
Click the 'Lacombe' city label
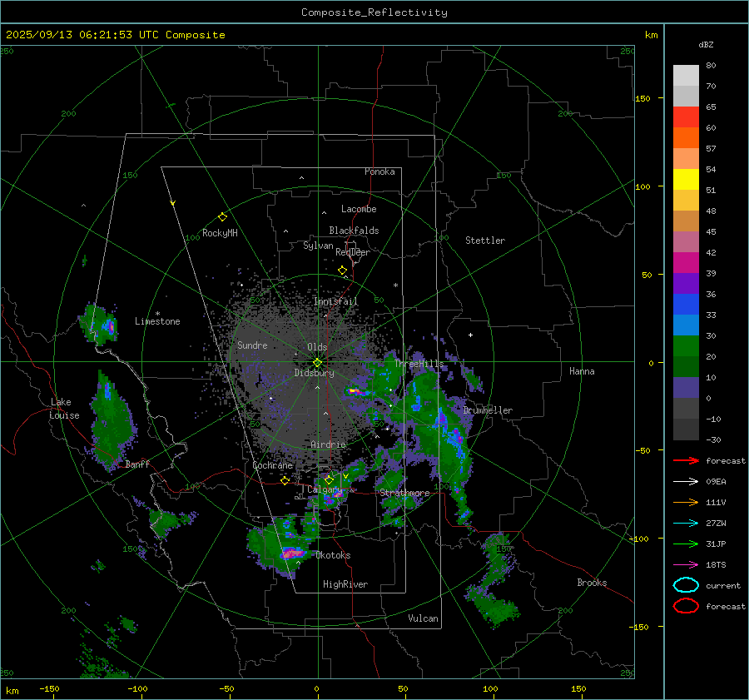[x=359, y=209]
